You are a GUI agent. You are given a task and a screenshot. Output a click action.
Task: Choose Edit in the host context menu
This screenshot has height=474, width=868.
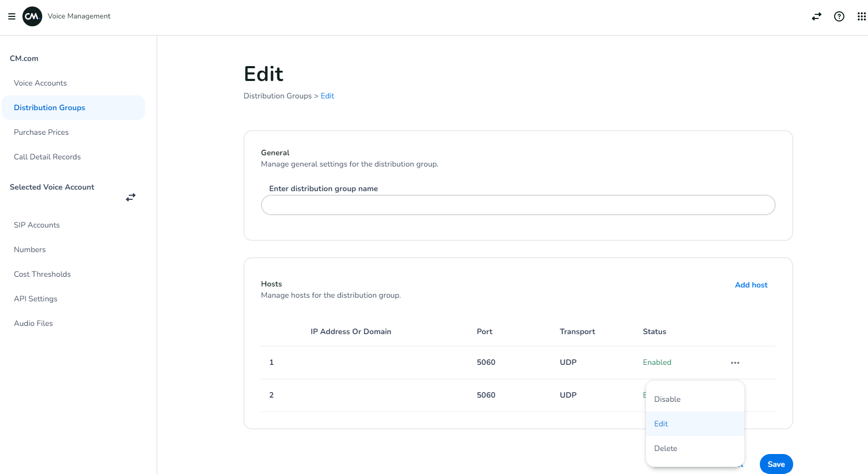pos(661,424)
